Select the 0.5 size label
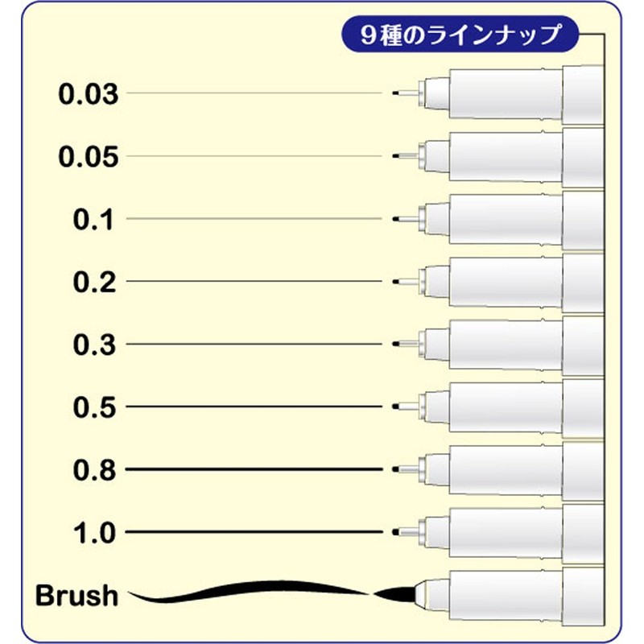This screenshot has width=644, height=644. tap(96, 407)
